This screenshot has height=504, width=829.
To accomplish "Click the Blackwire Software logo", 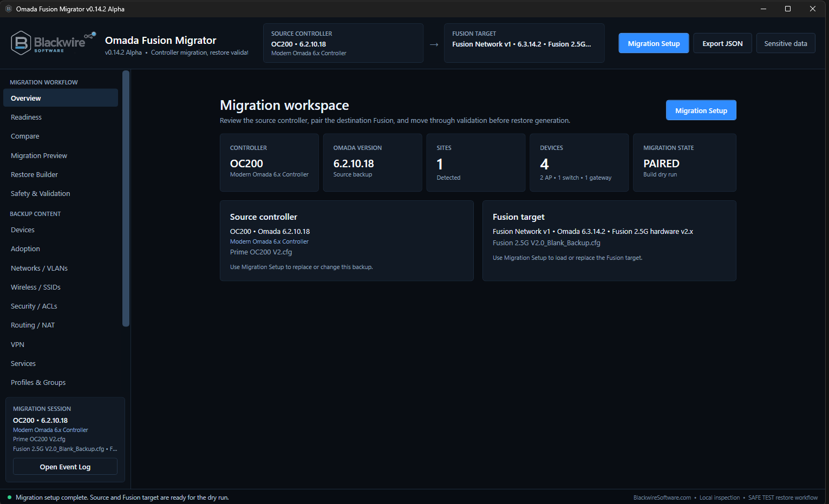I will [x=54, y=43].
